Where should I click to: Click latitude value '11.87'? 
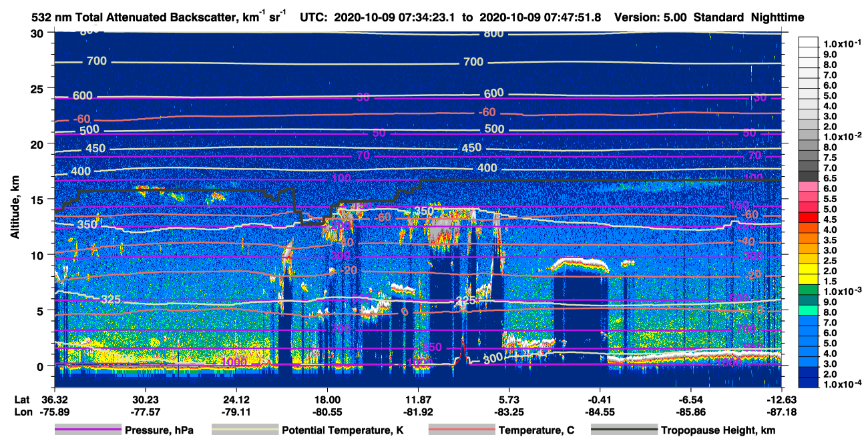(x=418, y=400)
